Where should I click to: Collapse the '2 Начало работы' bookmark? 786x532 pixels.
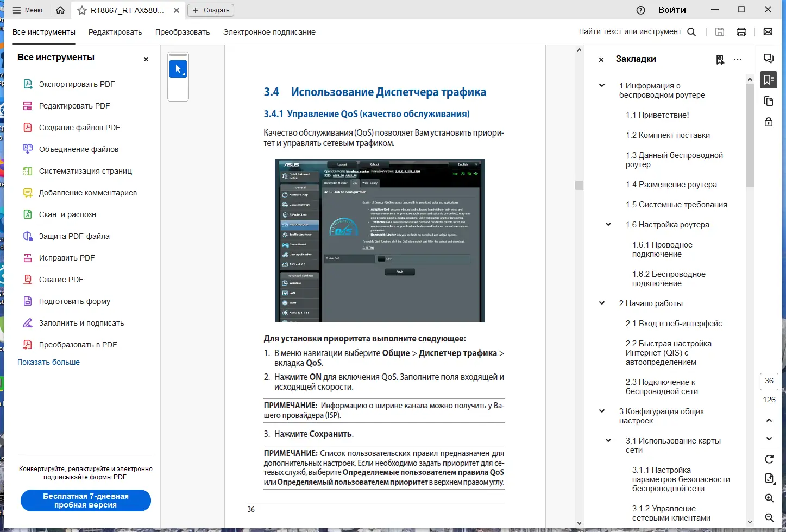602,303
